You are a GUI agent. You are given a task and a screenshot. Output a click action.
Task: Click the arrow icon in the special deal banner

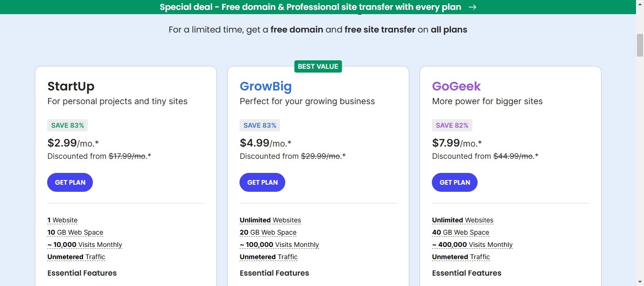point(472,7)
